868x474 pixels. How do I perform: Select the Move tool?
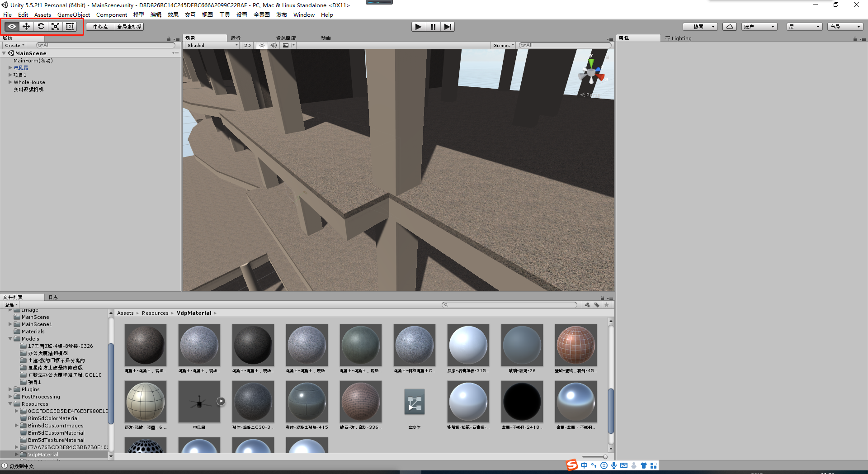click(x=26, y=27)
